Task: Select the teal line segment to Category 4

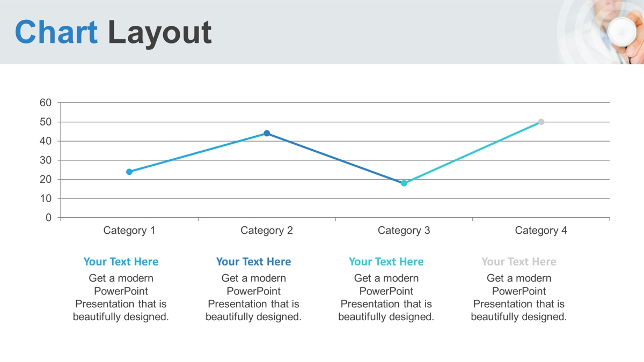Action: pos(472,153)
